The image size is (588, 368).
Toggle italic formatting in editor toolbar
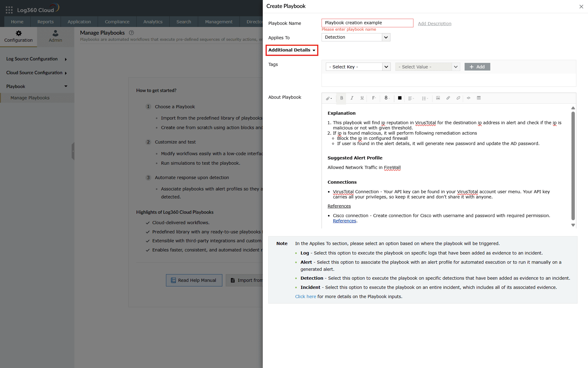pos(352,98)
